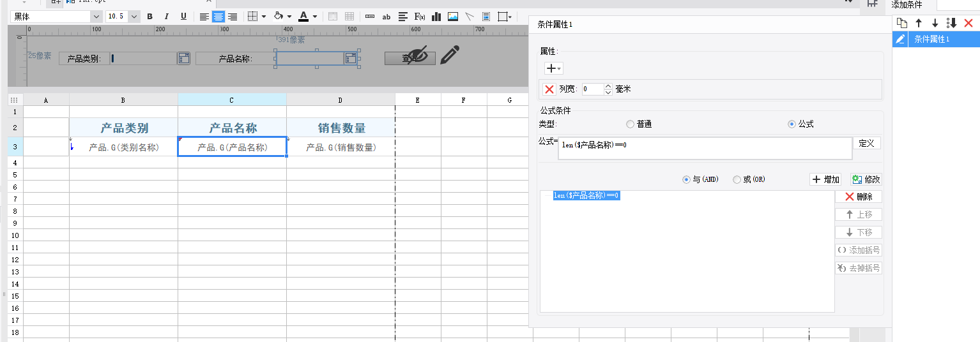Screen dimensions: 980x342
Task: Click the 公式 formula text field
Action: pyautogui.click(x=705, y=148)
